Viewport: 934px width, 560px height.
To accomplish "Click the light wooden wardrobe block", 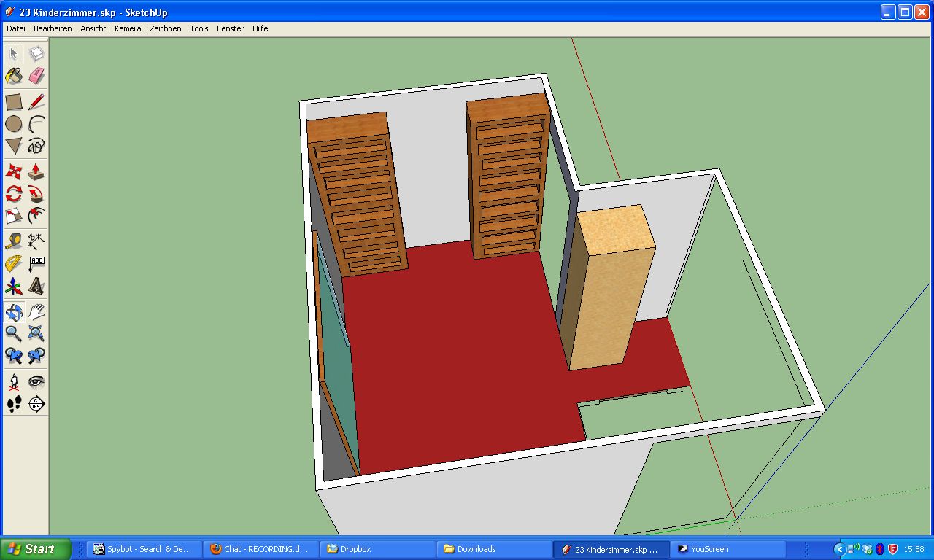I will 611,288.
